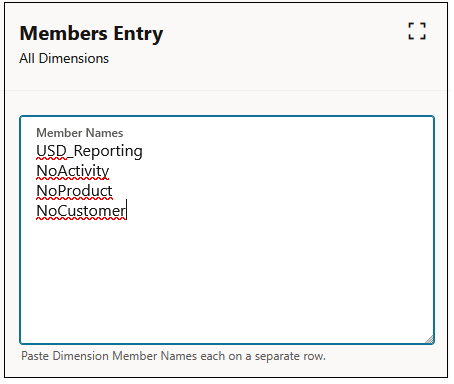This screenshot has width=454, height=384.
Task: Click the text caret after NoCustomer
Action: [127, 210]
